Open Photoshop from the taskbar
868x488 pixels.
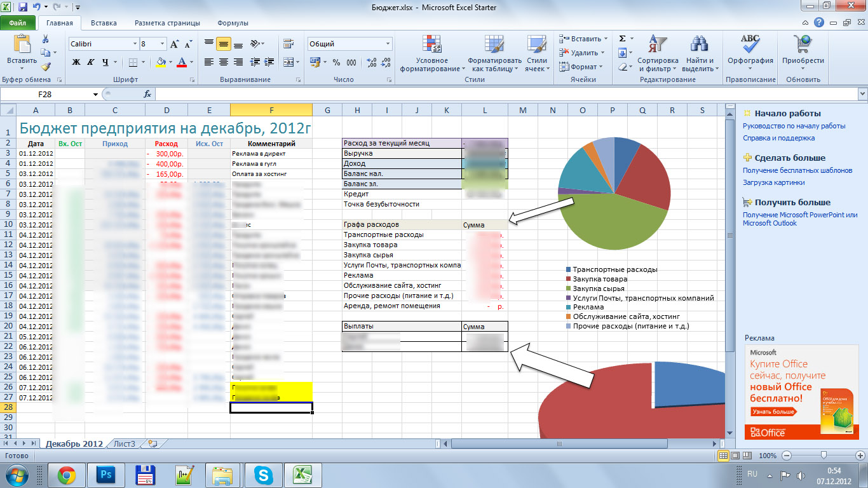coord(105,475)
